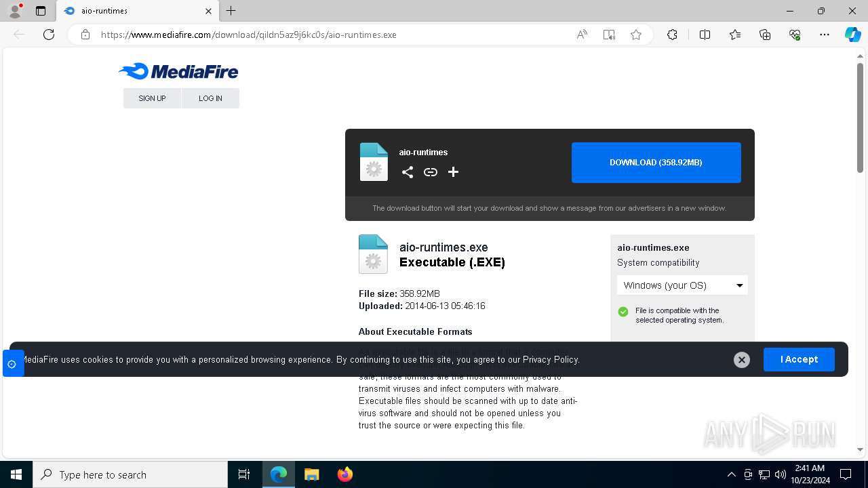Click the taskbar search box
The image size is (868, 488).
tap(130, 474)
